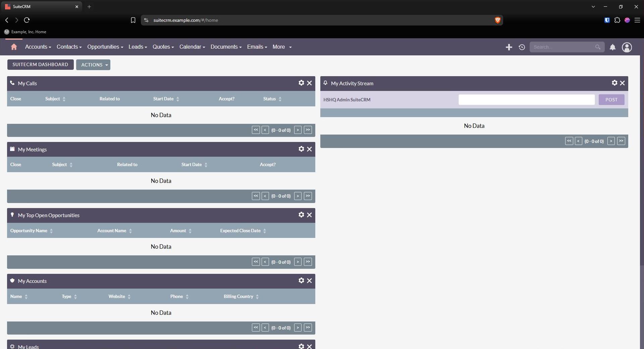644x349 pixels.
Task: Close the My Activity Stream dashlet
Action: pyautogui.click(x=622, y=83)
